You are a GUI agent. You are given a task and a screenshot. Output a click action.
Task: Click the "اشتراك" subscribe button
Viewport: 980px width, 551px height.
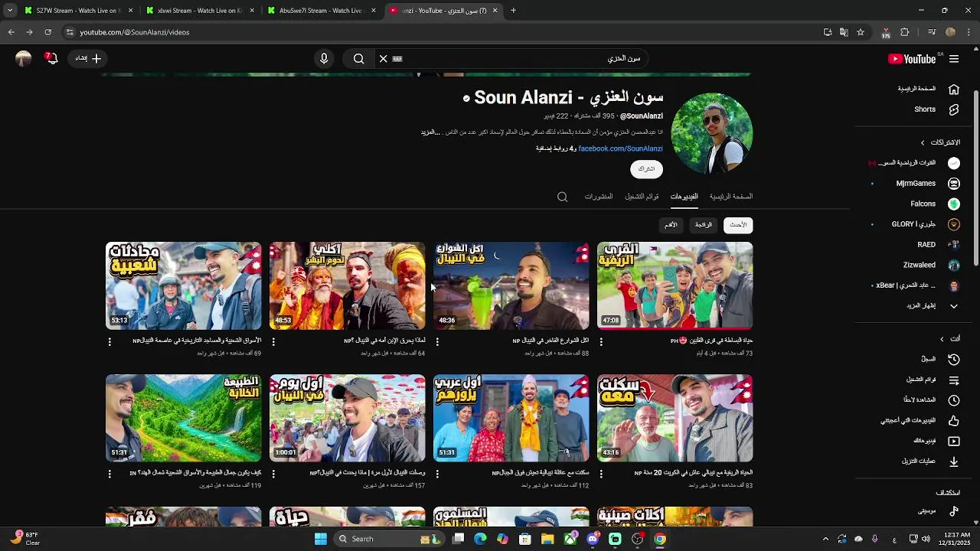646,169
